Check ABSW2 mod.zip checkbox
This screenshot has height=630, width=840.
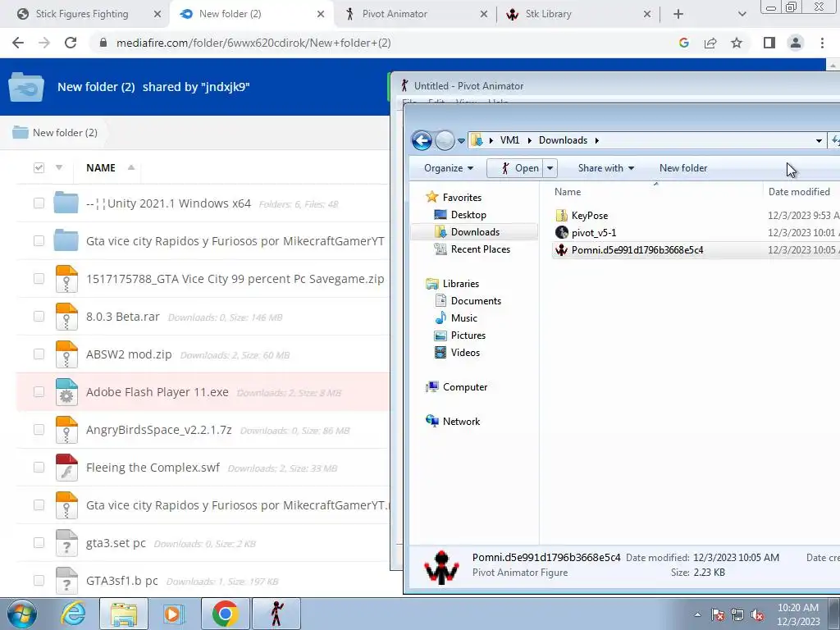pyautogui.click(x=39, y=354)
